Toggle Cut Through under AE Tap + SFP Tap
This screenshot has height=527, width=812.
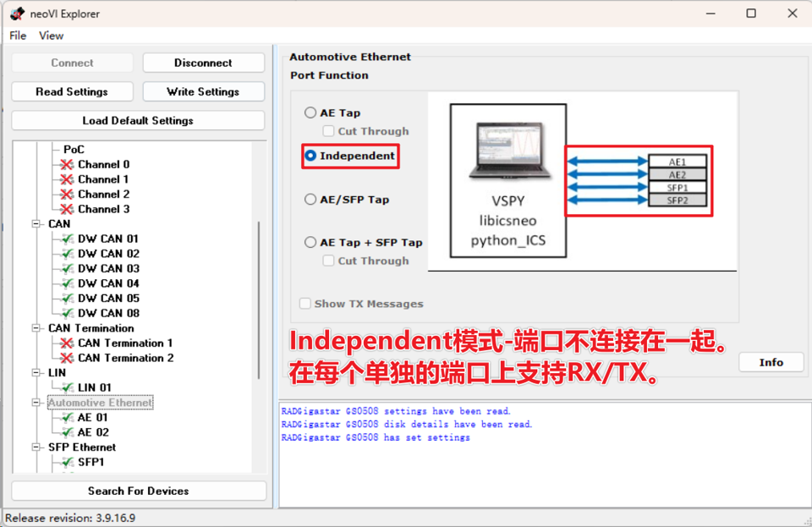click(328, 261)
